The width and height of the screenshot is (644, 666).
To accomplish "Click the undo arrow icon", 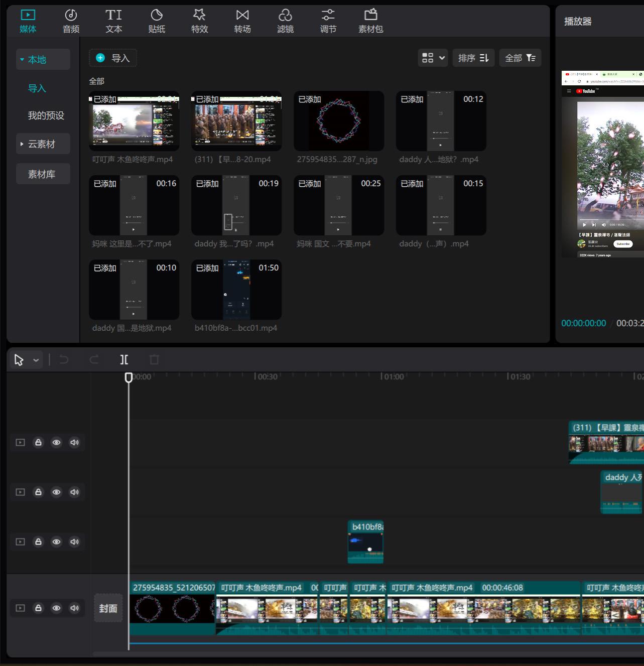I will point(64,359).
